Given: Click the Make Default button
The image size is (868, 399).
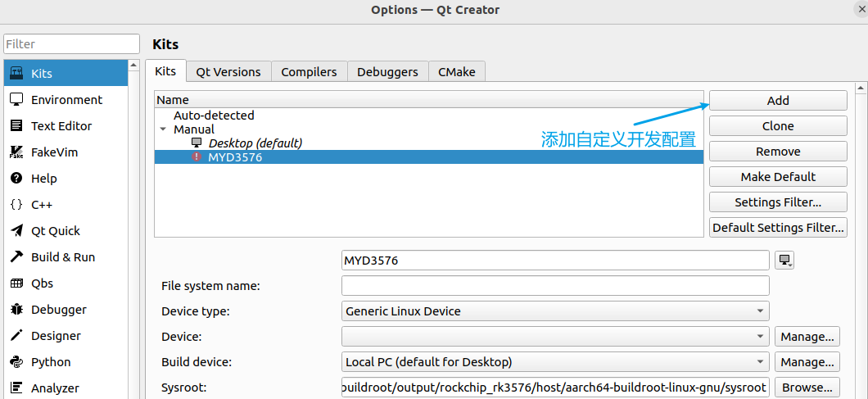Looking at the screenshot, I should (778, 177).
